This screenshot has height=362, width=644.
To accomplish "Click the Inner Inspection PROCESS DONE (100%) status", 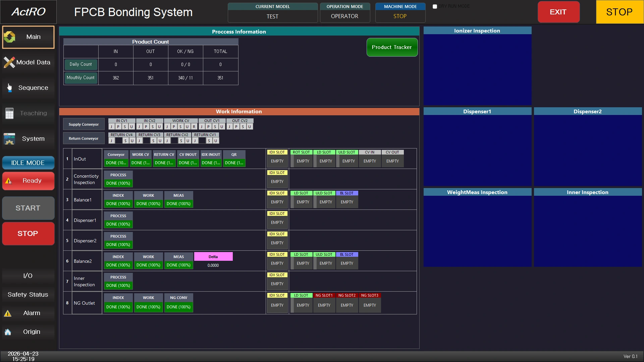I will click(x=118, y=286).
